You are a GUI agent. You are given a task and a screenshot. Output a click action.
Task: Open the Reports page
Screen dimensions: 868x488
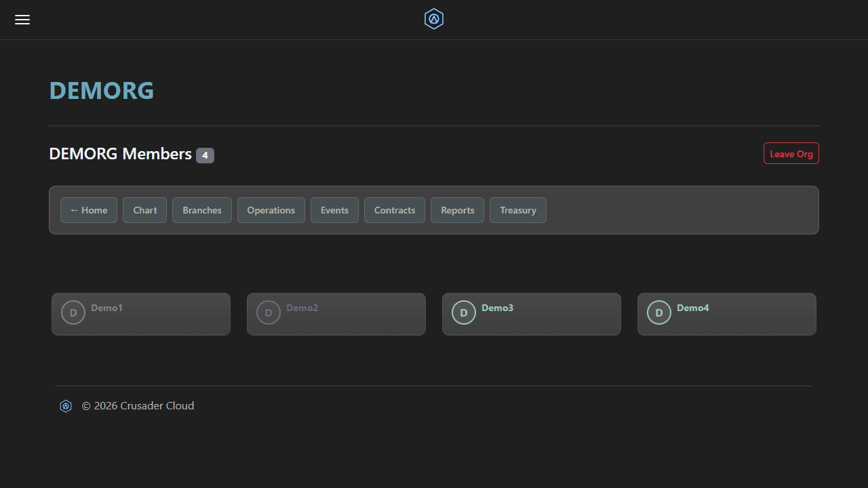pyautogui.click(x=458, y=210)
